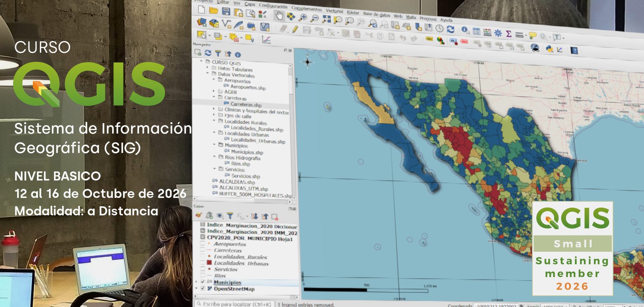
Task: Open the Editar menu
Action: [x=223, y=2]
